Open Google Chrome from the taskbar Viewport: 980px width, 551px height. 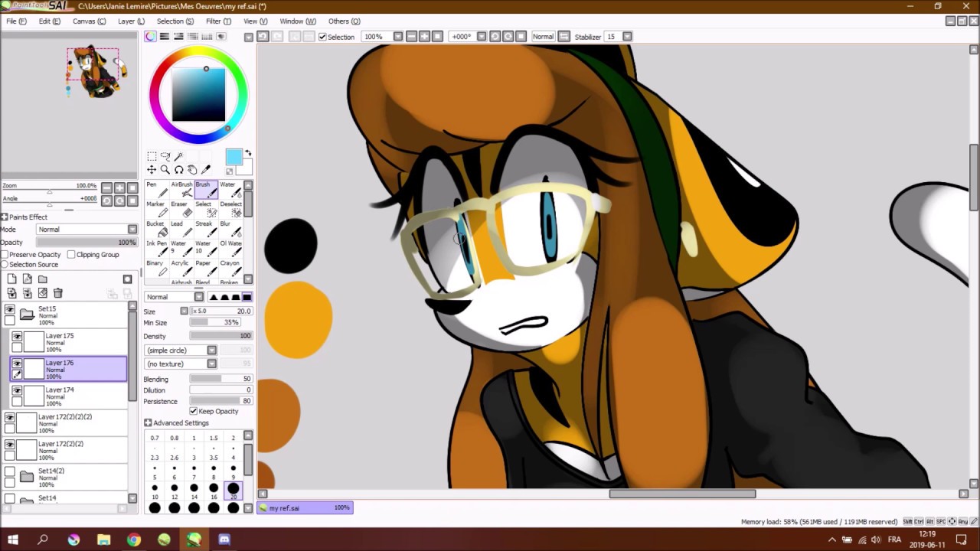tap(134, 540)
